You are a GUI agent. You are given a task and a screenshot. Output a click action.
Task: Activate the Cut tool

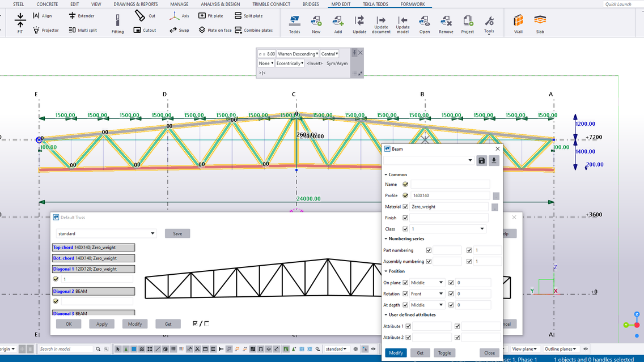(145, 16)
